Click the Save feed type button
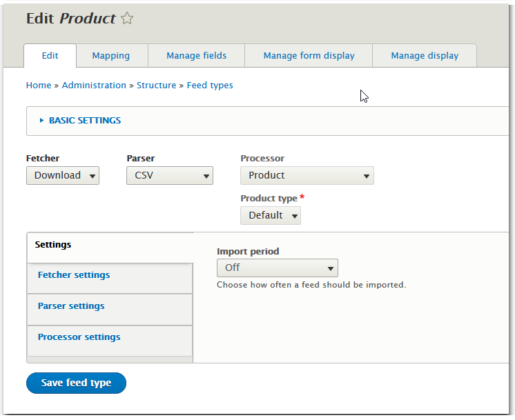Image resolution: width=515 pixels, height=420 pixels. (x=76, y=383)
